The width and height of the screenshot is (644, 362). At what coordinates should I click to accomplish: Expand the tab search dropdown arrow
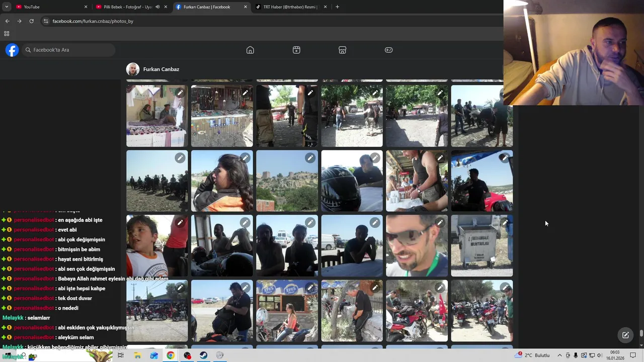click(7, 7)
